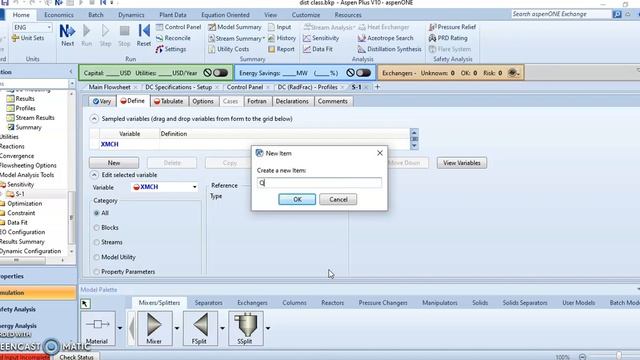Click the Run simulation icon

click(x=87, y=35)
